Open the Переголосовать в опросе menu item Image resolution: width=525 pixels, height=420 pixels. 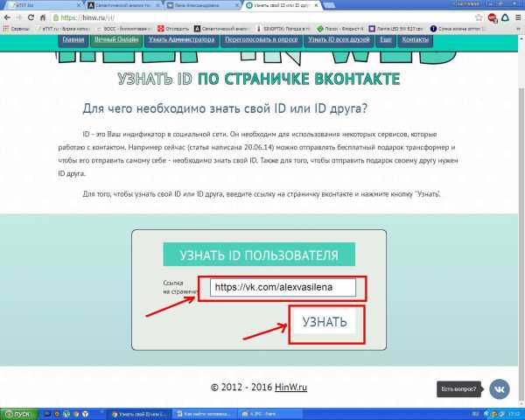(x=261, y=40)
